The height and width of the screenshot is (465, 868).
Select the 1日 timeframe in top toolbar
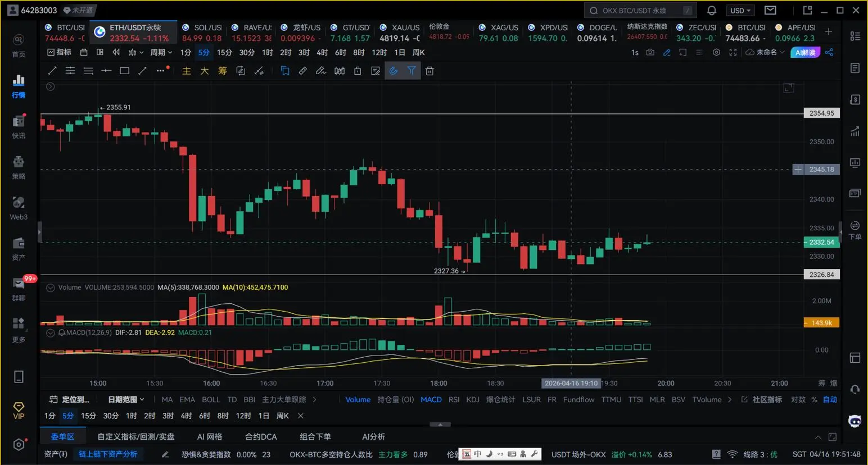tap(399, 52)
